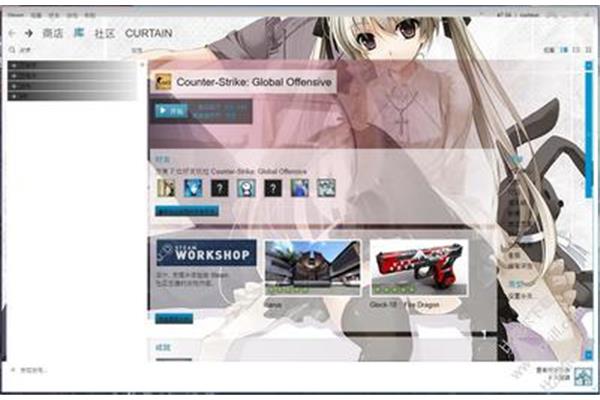
Task: Open the seventh friend avatar
Action: click(x=326, y=188)
